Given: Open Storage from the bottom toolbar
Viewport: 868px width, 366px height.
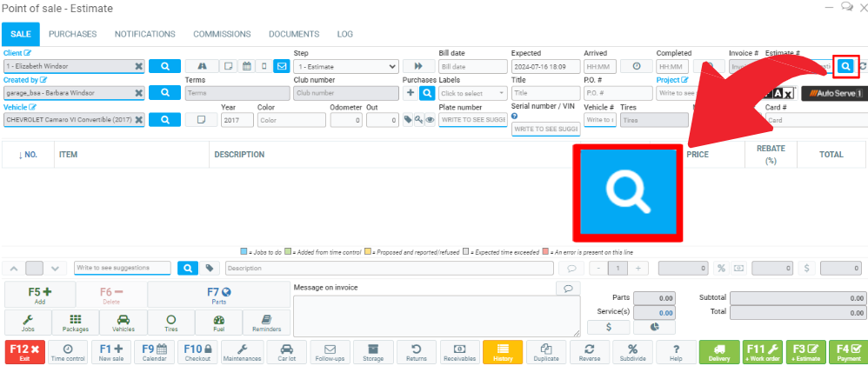Looking at the screenshot, I should (373, 352).
